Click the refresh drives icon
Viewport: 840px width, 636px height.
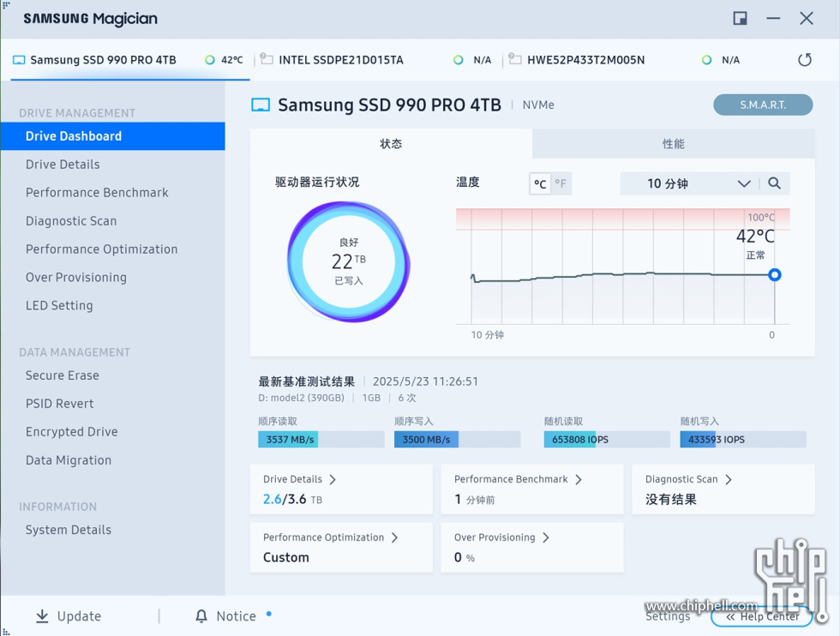point(805,59)
